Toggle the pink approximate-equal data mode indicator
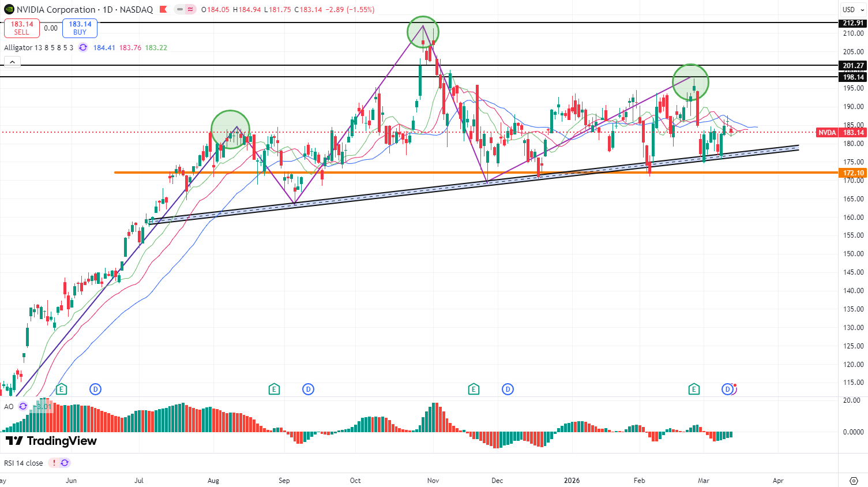The image size is (868, 487). (x=190, y=10)
